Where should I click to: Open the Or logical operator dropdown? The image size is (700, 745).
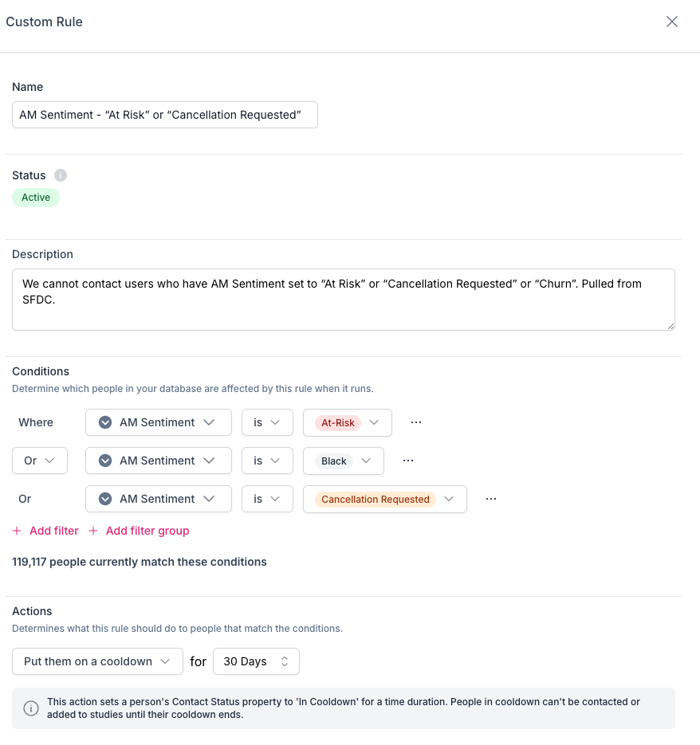[x=39, y=461]
